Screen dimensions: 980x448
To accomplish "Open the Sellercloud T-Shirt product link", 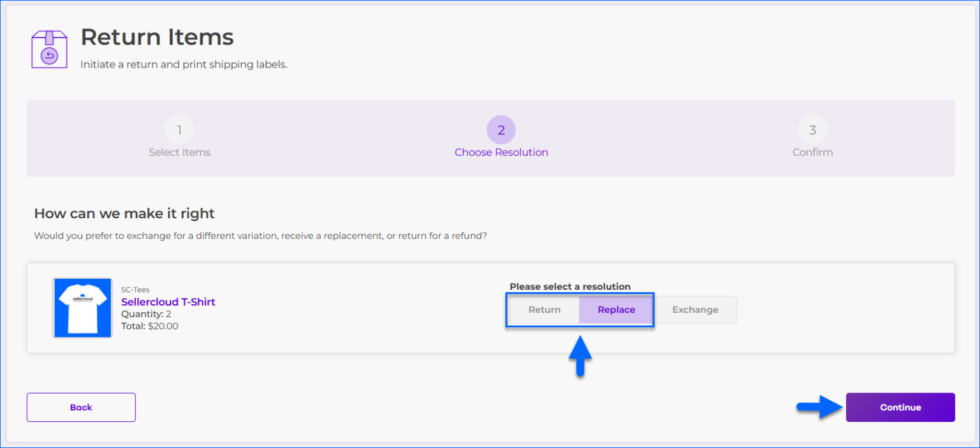I will [x=168, y=301].
